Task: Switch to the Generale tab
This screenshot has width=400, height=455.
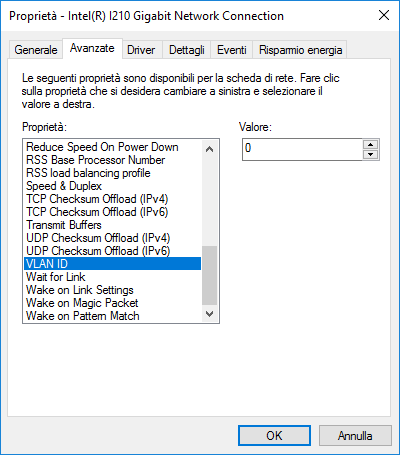Action: point(36,50)
